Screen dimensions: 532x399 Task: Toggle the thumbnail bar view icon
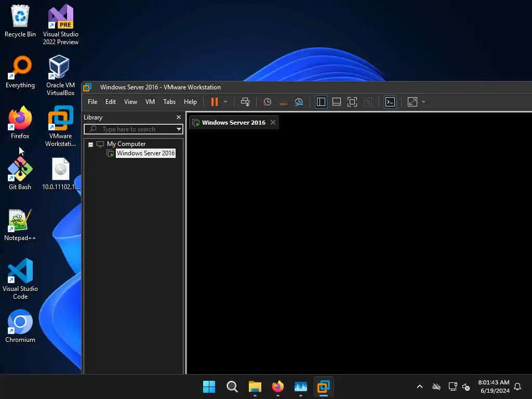click(x=337, y=102)
